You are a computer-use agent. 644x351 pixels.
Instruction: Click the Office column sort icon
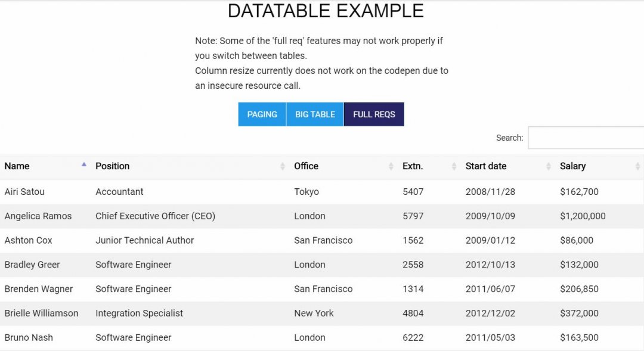(x=391, y=166)
